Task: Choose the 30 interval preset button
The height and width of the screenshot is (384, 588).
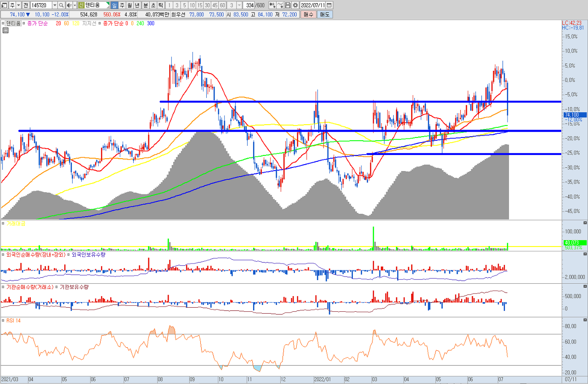Action: tap(207, 5)
